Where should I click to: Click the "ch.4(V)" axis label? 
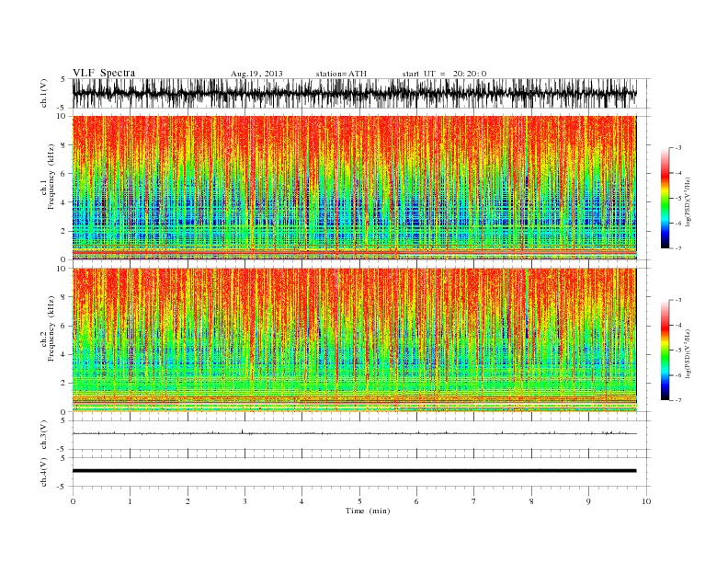pyautogui.click(x=44, y=472)
